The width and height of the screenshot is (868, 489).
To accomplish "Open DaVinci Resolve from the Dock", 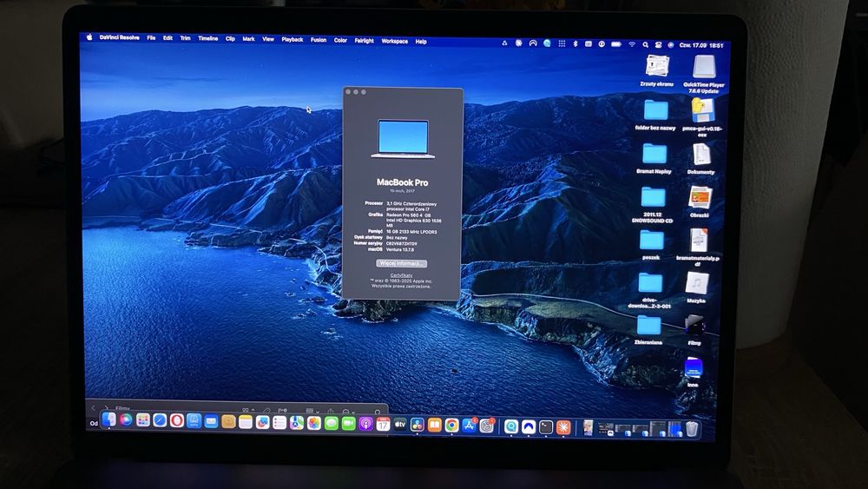I will coord(418,426).
